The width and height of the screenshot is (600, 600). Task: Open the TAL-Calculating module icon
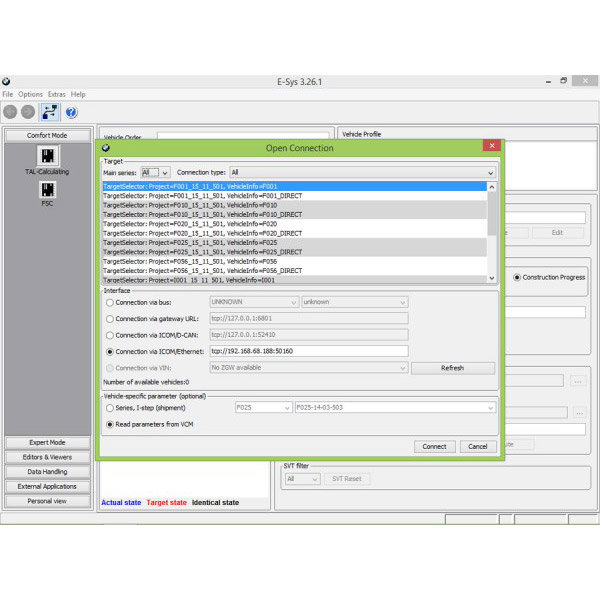point(47,155)
